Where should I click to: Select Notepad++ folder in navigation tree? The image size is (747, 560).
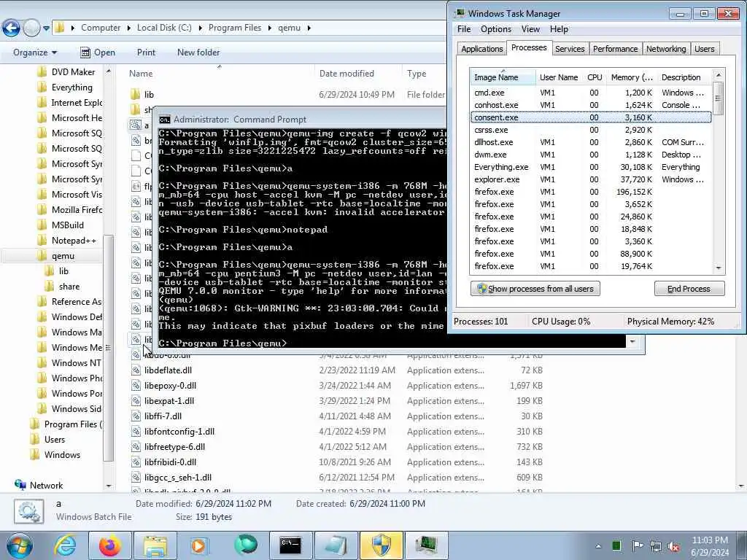click(74, 241)
